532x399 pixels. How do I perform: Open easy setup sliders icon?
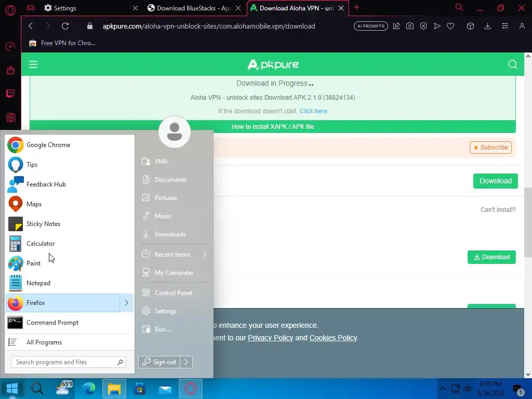click(x=505, y=26)
